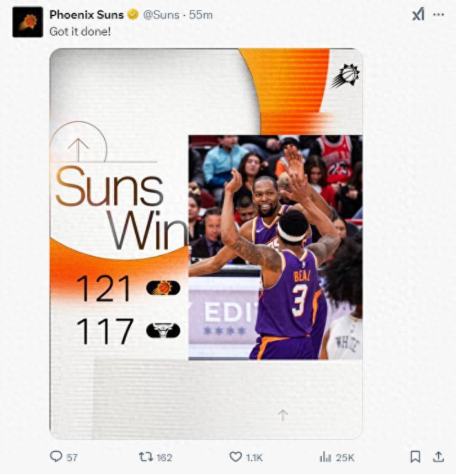Click the "Got it done!" post text
The width and height of the screenshot is (456, 476).
pyautogui.click(x=80, y=32)
